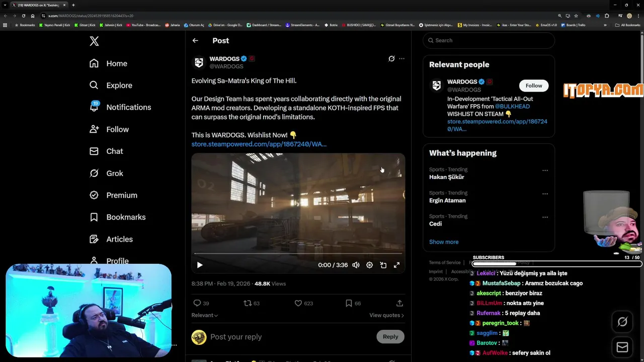
Task: Expand the video to fullscreen
Action: (396, 265)
